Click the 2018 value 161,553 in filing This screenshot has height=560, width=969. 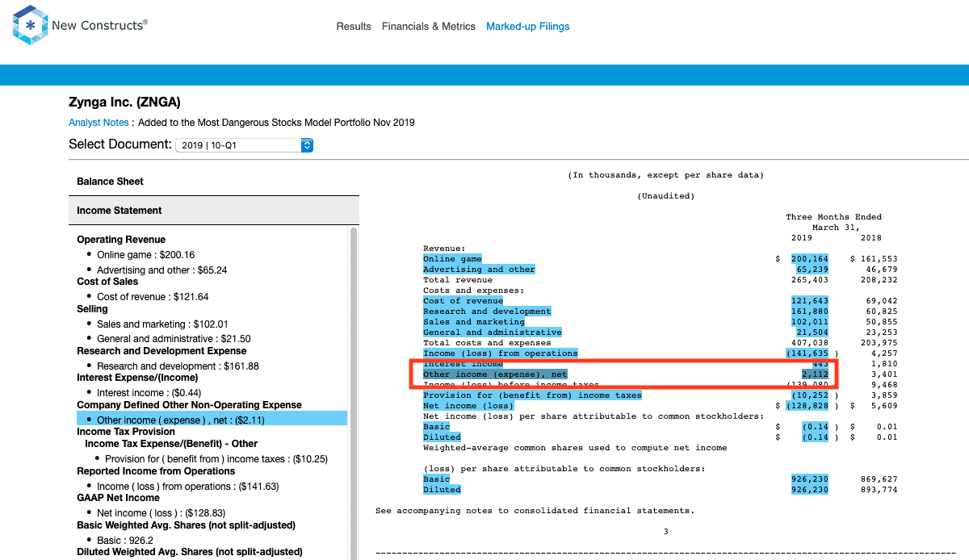click(879, 259)
